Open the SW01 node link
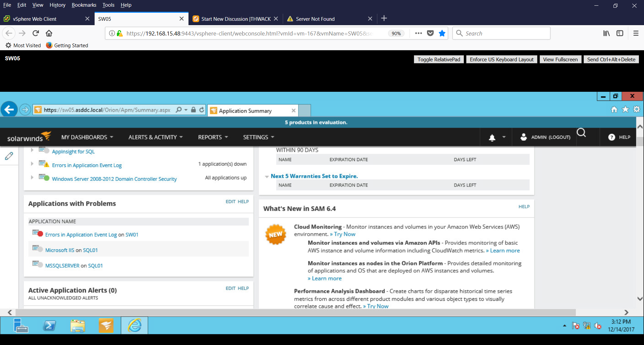The width and height of the screenshot is (644, 345). (x=132, y=235)
